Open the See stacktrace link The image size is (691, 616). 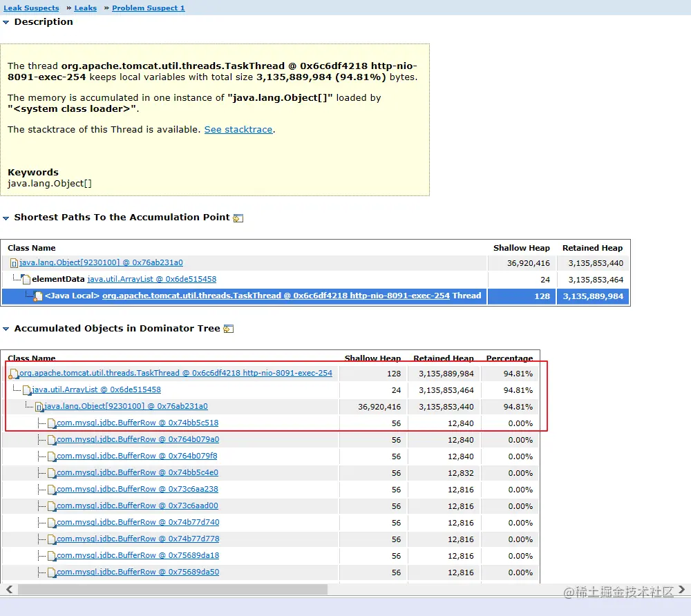point(238,129)
